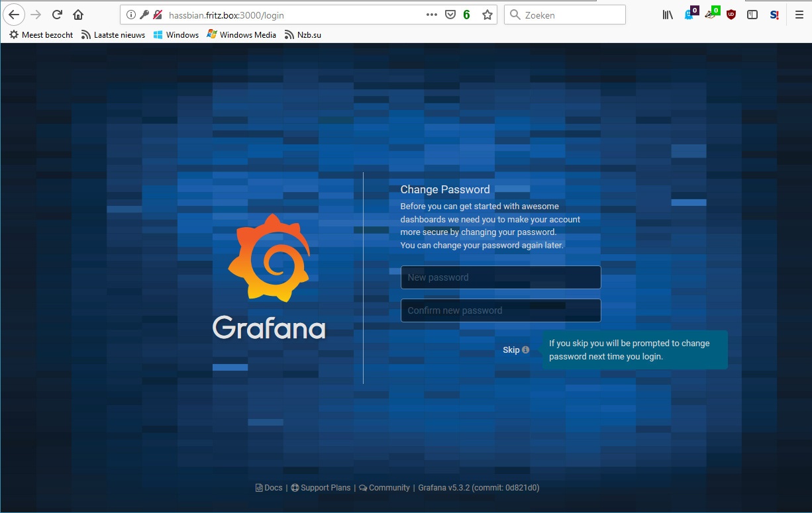This screenshot has width=812, height=513.
Task: Reload the current page
Action: (x=57, y=15)
